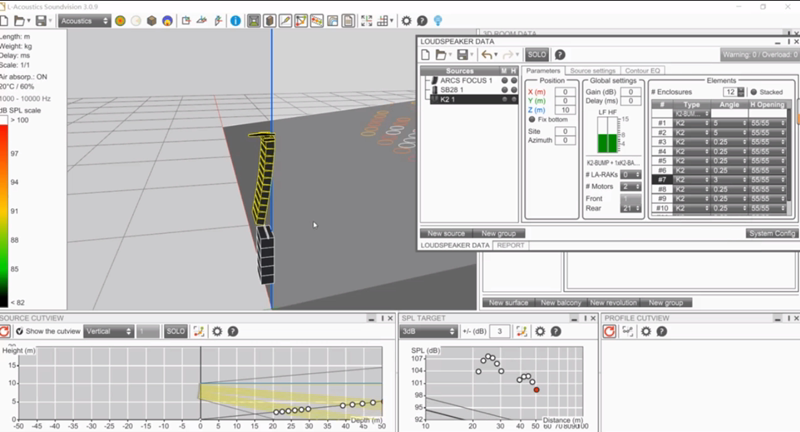Switch to the Source settings tab

(592, 72)
